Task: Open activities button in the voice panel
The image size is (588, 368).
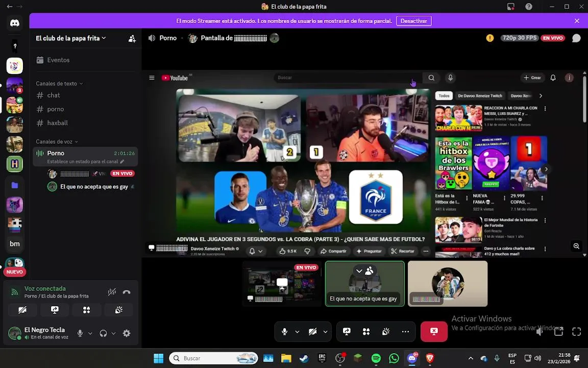Action: click(87, 310)
